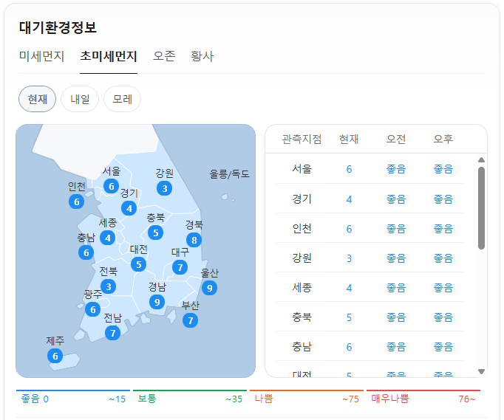Screen dimensions: 504x420
Task: Click the 오후 column header
Action: (443, 139)
